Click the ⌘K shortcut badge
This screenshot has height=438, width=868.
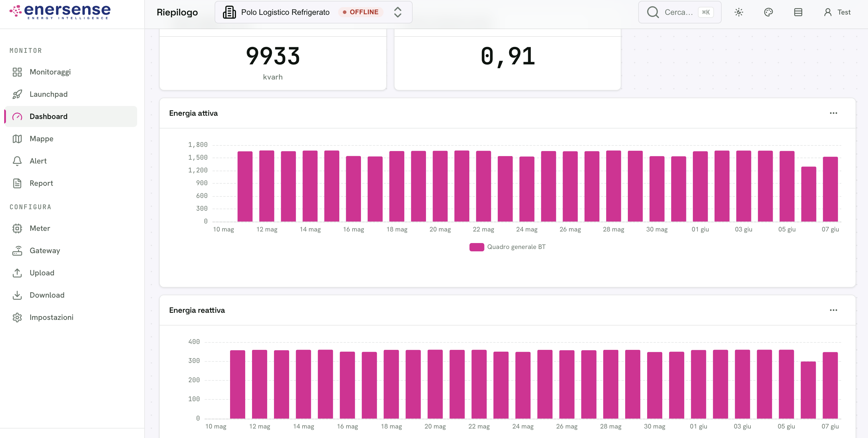point(706,12)
